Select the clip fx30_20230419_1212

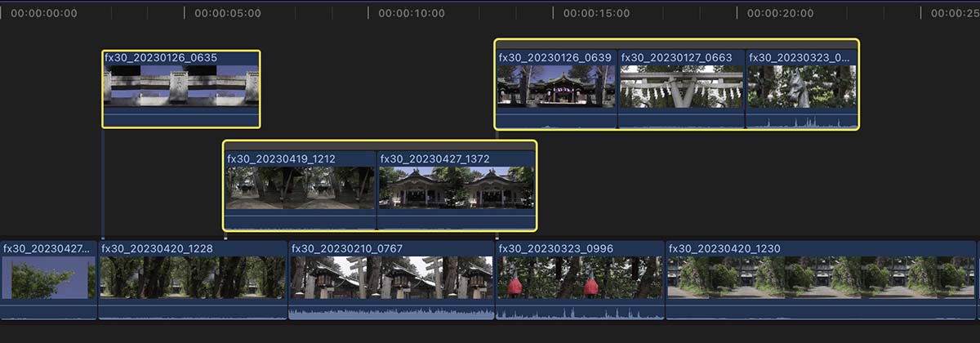tap(300, 190)
